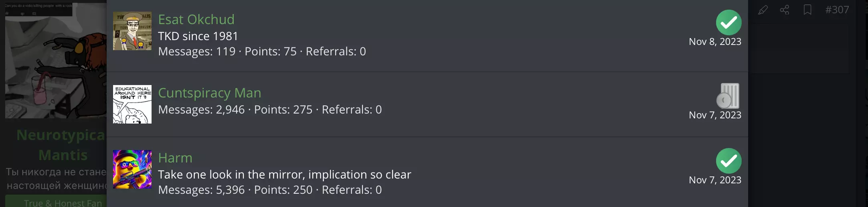Open Esat Okchud's avatar
868x207 pixels.
pos(132,31)
